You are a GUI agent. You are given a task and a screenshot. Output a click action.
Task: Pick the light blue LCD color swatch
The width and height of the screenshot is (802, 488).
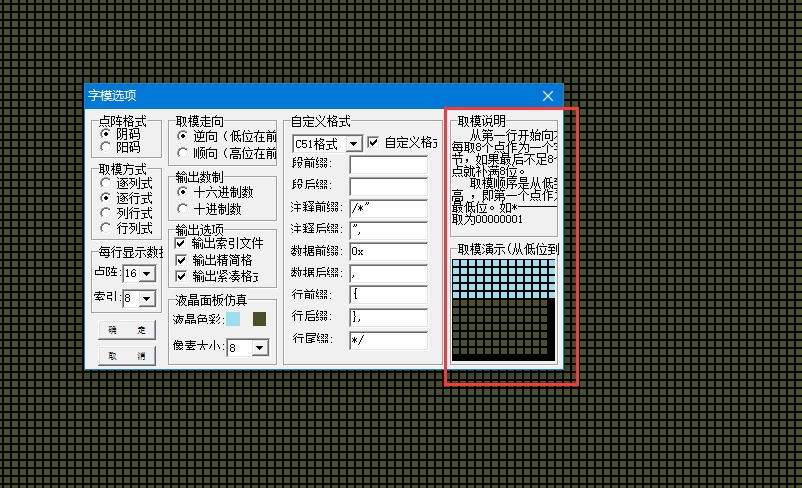(233, 319)
